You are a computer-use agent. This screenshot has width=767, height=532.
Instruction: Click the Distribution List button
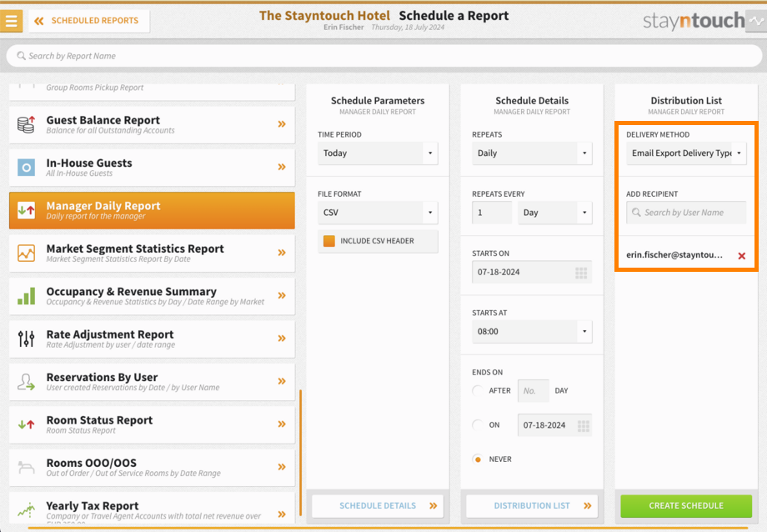[532, 505]
